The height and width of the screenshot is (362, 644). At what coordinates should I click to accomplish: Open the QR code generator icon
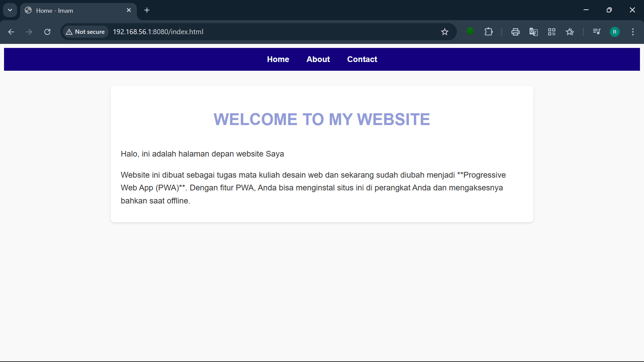coord(551,32)
